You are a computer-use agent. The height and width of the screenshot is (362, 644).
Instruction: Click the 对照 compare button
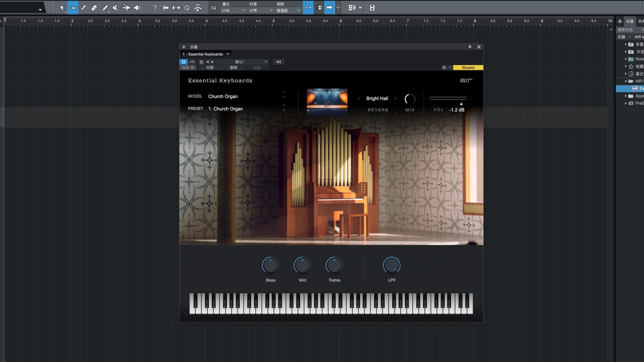click(210, 68)
